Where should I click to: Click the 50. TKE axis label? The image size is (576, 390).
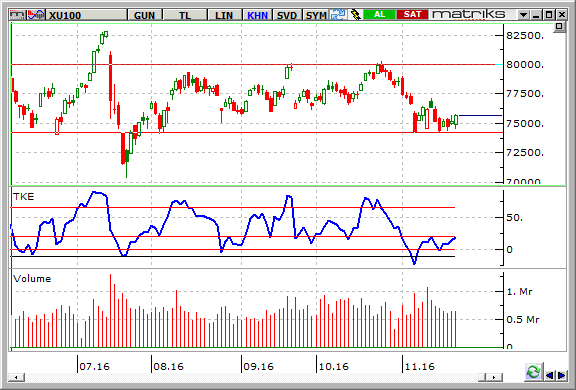pos(514,218)
